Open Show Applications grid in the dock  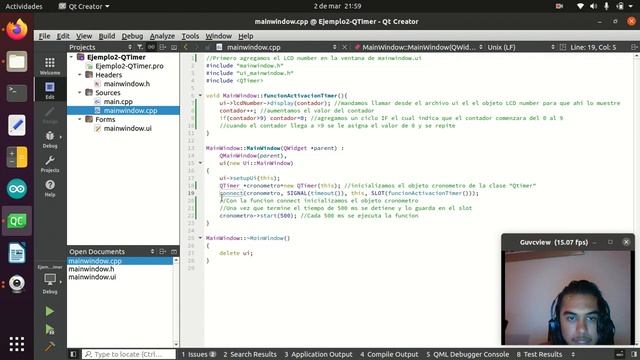coord(17,344)
